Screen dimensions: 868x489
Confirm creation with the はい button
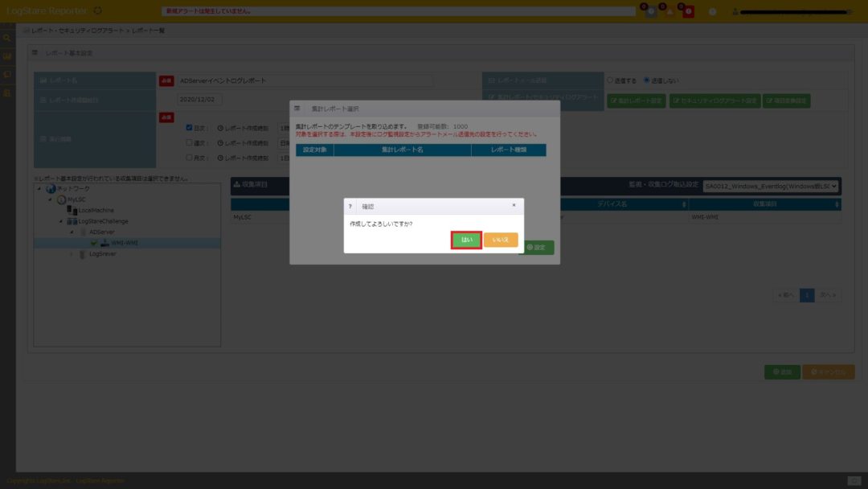(466, 240)
